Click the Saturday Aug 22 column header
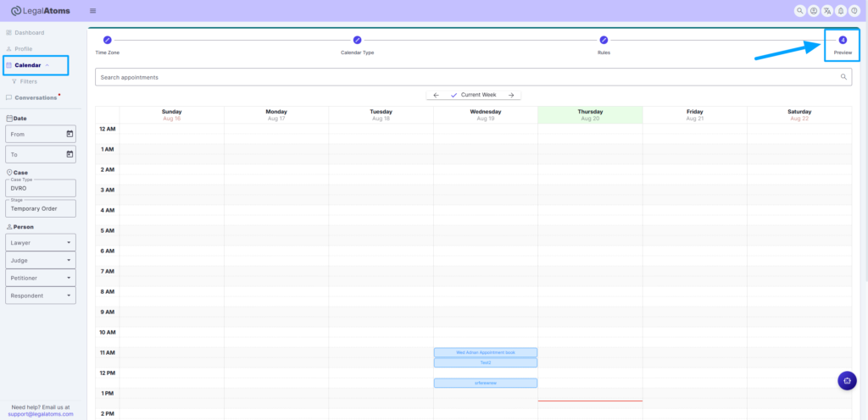868x420 pixels. 799,115
